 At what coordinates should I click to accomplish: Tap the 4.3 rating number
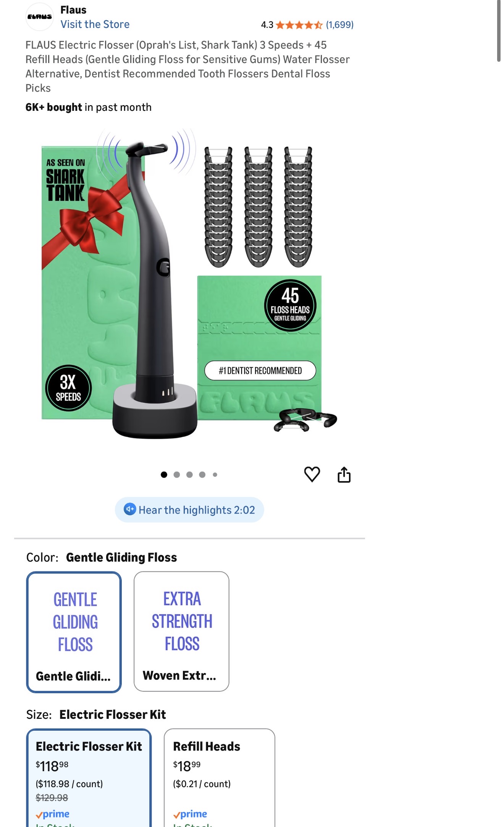tap(267, 25)
